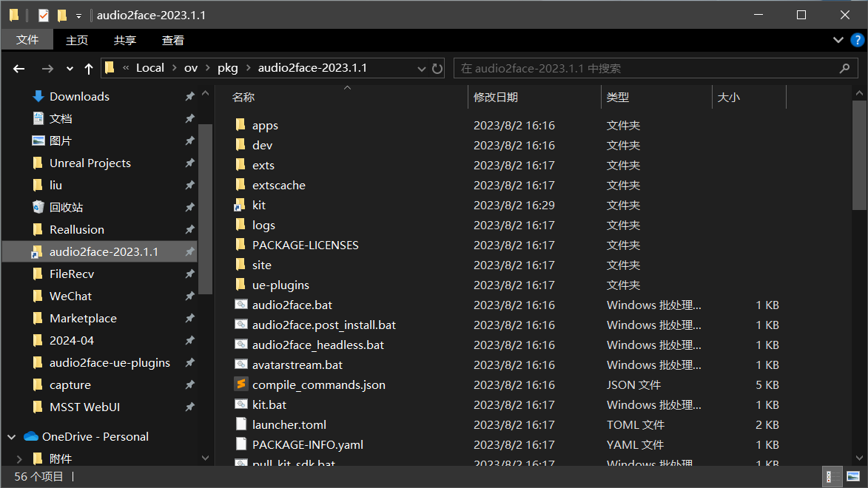Click New folder icon in quick access toolbar
This screenshot has width=868, height=488.
(62, 15)
